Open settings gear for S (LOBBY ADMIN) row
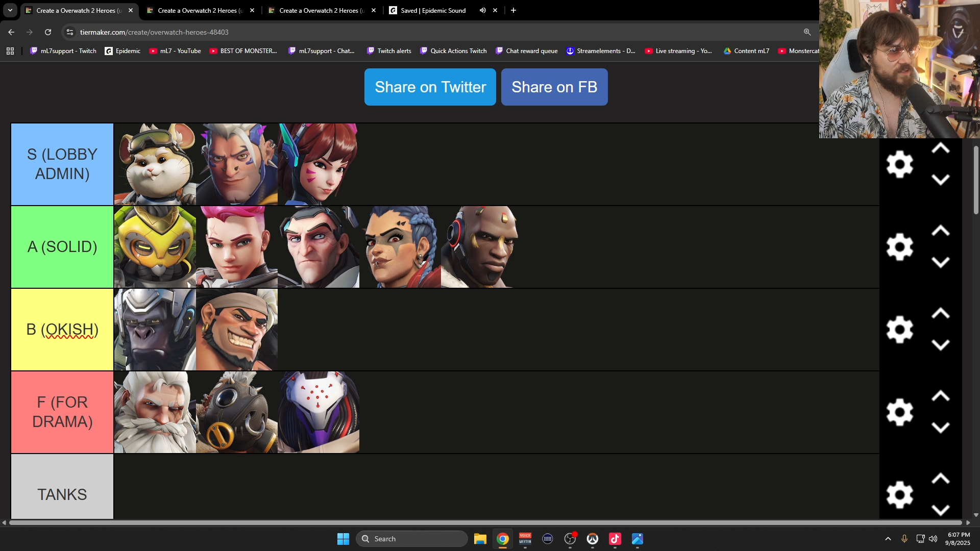 (x=899, y=164)
